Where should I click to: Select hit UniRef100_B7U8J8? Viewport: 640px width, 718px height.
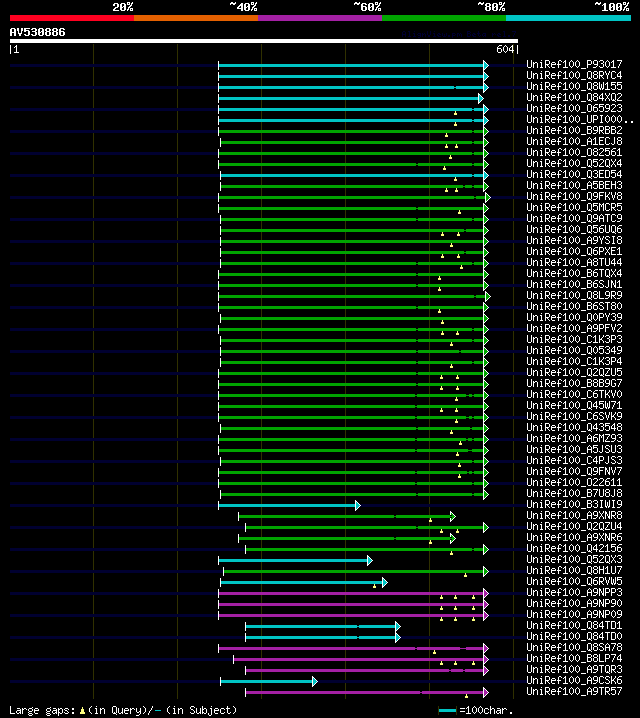tap(574, 493)
